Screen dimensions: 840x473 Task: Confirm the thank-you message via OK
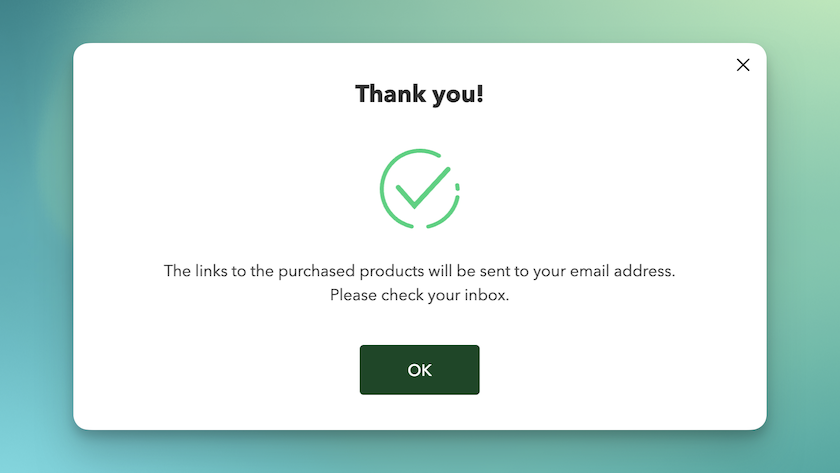coord(419,370)
